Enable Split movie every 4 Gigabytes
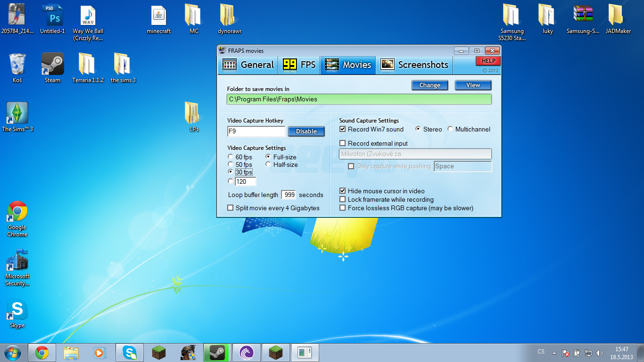Image resolution: width=644 pixels, height=362 pixels. pos(231,208)
